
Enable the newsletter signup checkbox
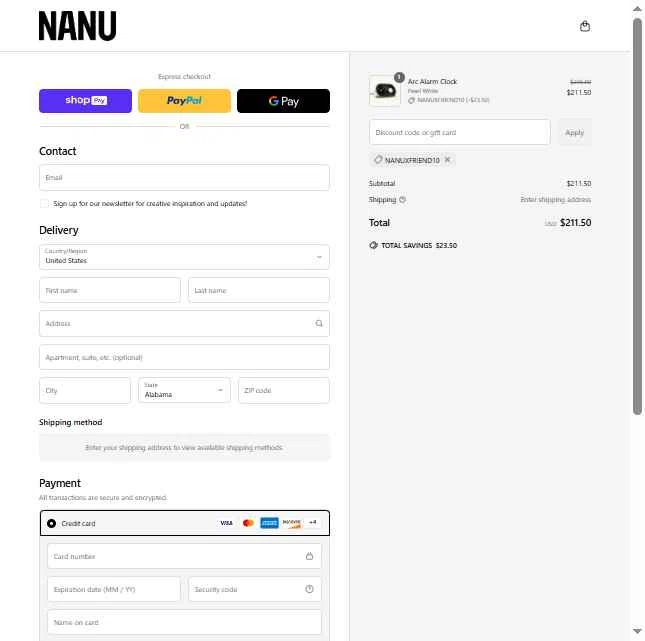pyautogui.click(x=44, y=203)
